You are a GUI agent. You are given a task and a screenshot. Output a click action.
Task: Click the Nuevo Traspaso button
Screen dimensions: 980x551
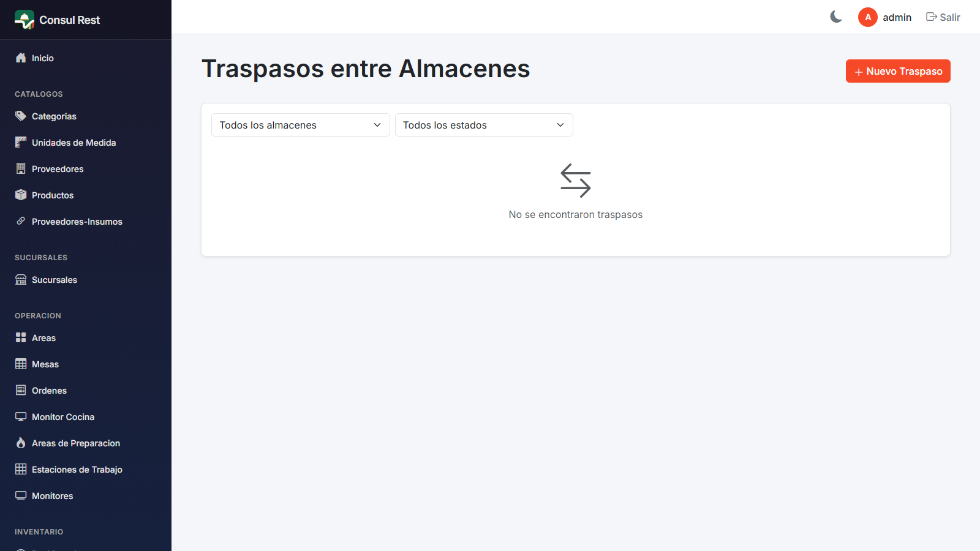click(x=898, y=71)
